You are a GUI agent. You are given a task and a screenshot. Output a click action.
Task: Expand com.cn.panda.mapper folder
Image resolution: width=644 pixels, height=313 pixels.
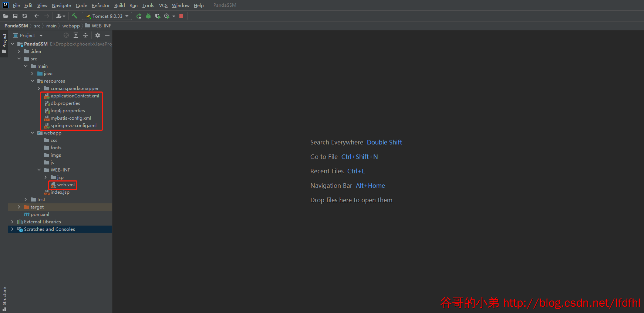39,88
